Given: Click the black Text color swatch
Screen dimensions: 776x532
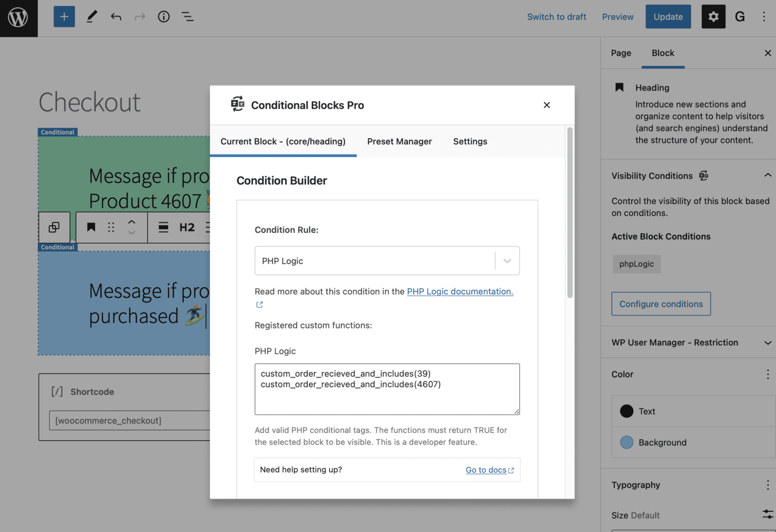Looking at the screenshot, I should point(626,411).
